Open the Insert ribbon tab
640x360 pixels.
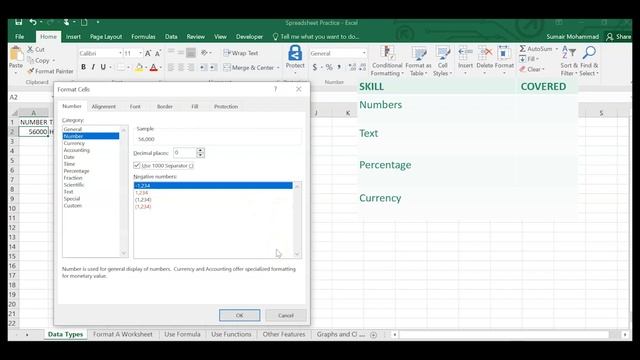(73, 37)
